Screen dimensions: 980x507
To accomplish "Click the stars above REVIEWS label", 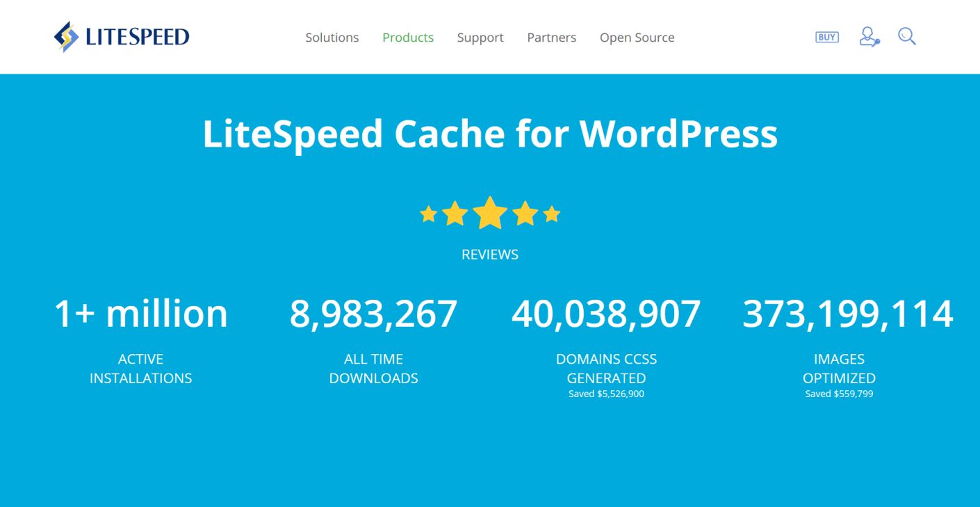I will coord(490,214).
